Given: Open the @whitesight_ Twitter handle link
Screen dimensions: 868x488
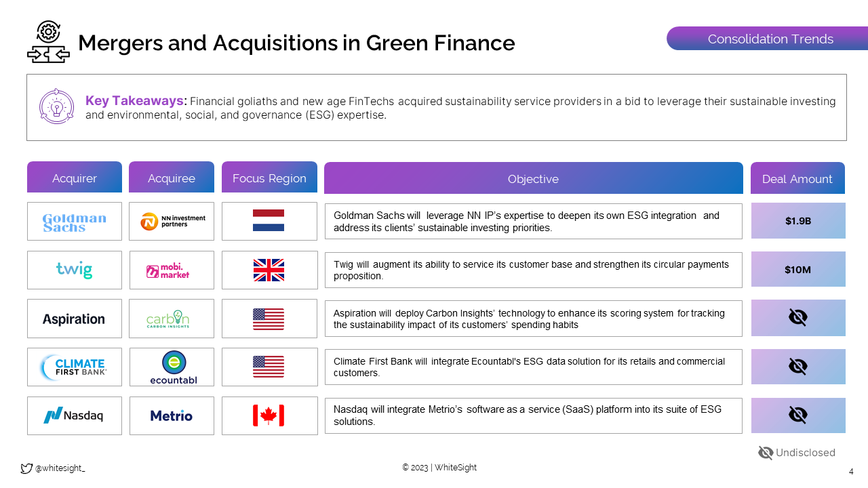Looking at the screenshot, I should point(60,468).
